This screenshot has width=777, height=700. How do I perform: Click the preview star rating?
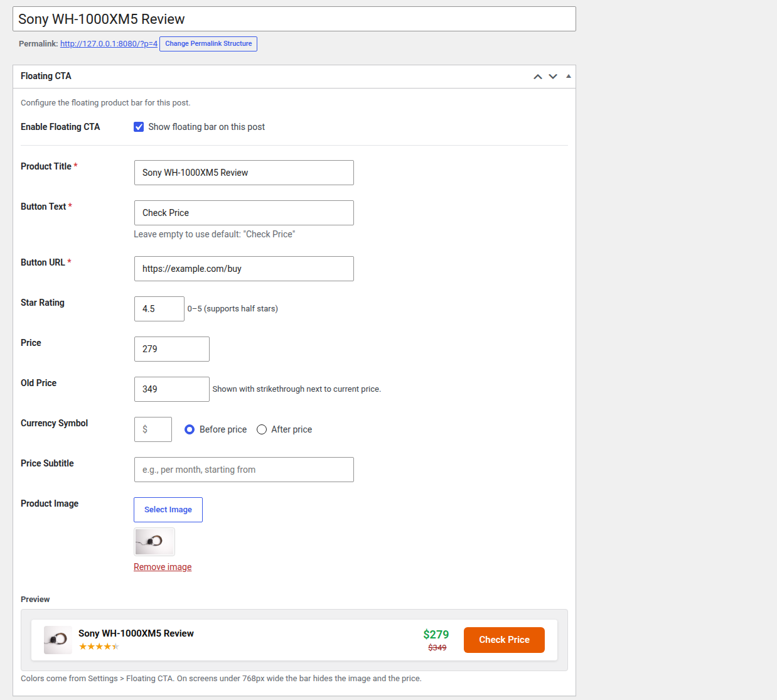coord(99,647)
